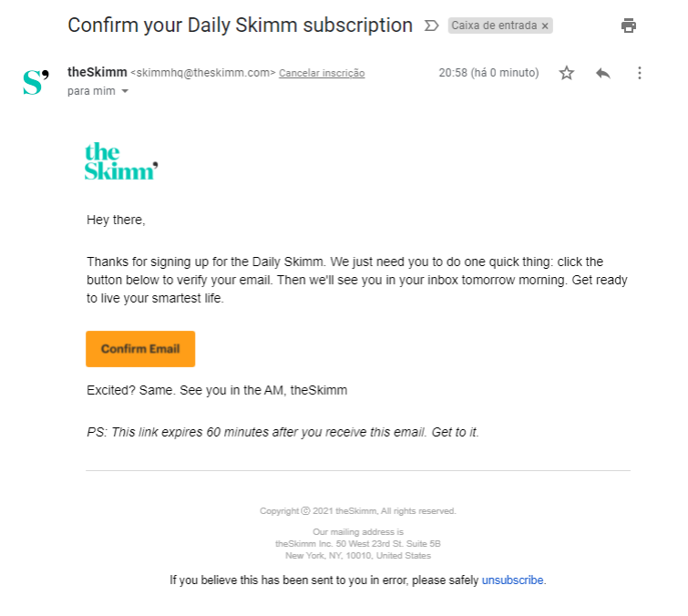Image resolution: width=688 pixels, height=616 pixels.
Task: Open the three-dot more options menu
Action: 640,73
